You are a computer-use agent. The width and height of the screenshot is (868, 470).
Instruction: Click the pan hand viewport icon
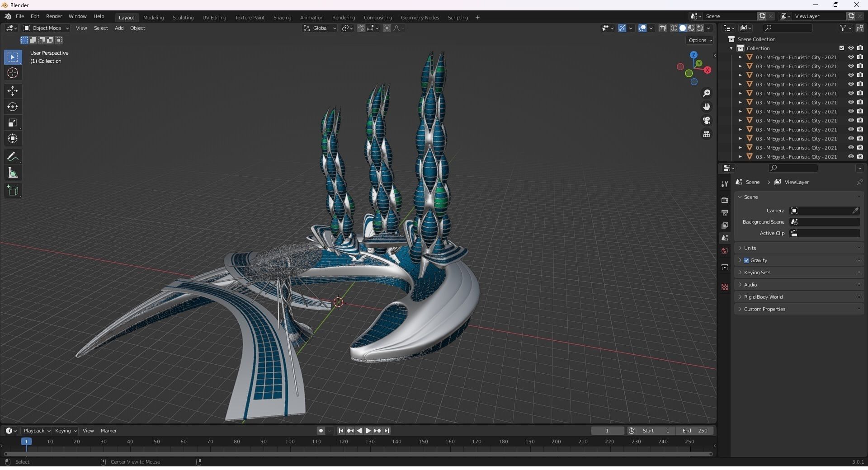pyautogui.click(x=707, y=107)
